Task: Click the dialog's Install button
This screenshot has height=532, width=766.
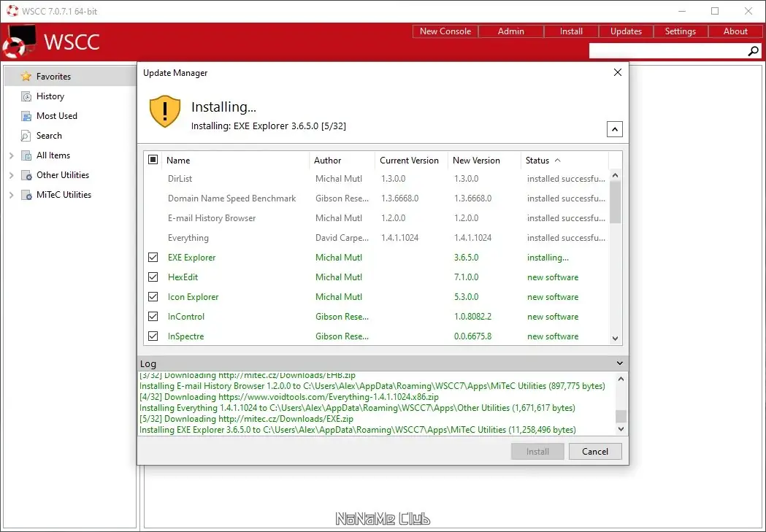Action: (537, 452)
